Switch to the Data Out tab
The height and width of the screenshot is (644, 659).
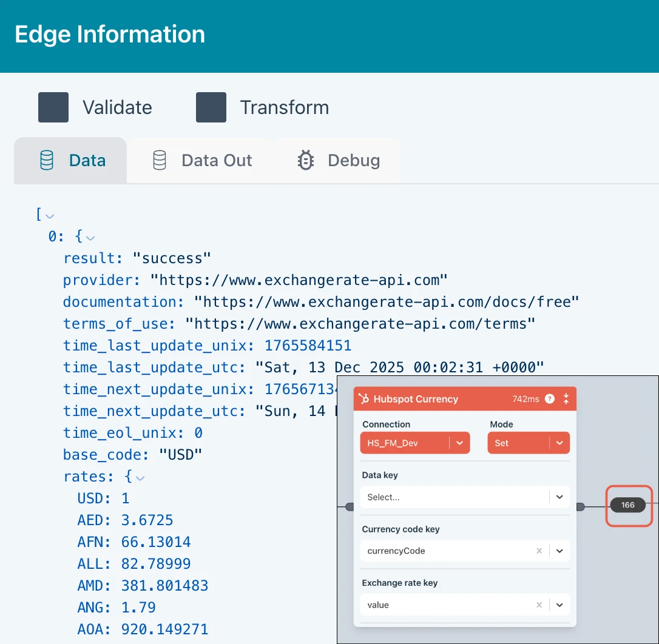tap(202, 161)
